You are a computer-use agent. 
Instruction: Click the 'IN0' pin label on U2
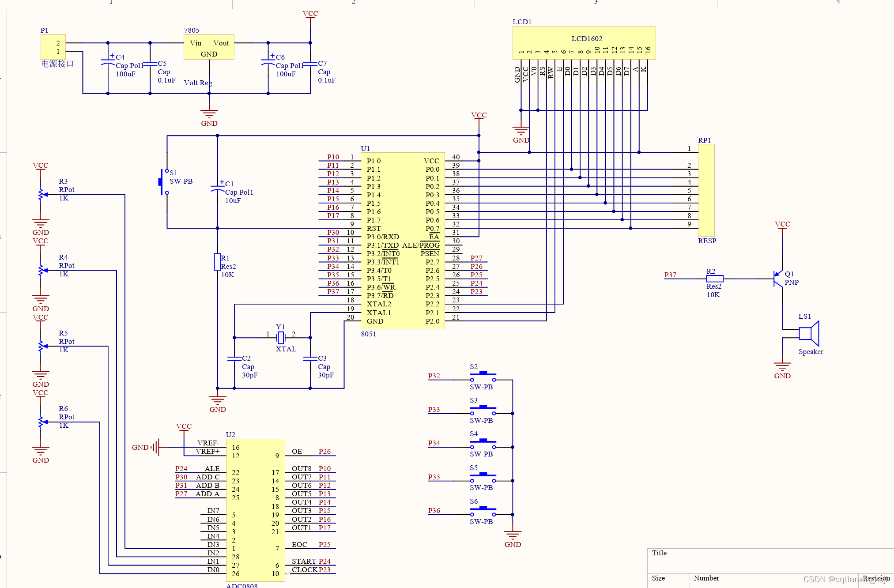pyautogui.click(x=213, y=569)
